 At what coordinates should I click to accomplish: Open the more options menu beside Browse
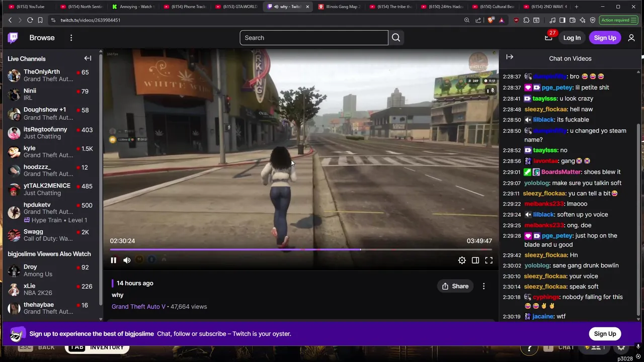click(71, 38)
